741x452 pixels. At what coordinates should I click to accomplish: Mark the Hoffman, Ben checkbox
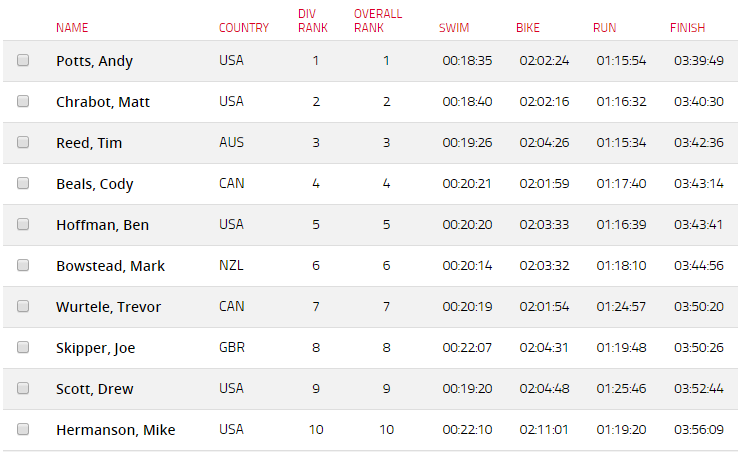23,224
